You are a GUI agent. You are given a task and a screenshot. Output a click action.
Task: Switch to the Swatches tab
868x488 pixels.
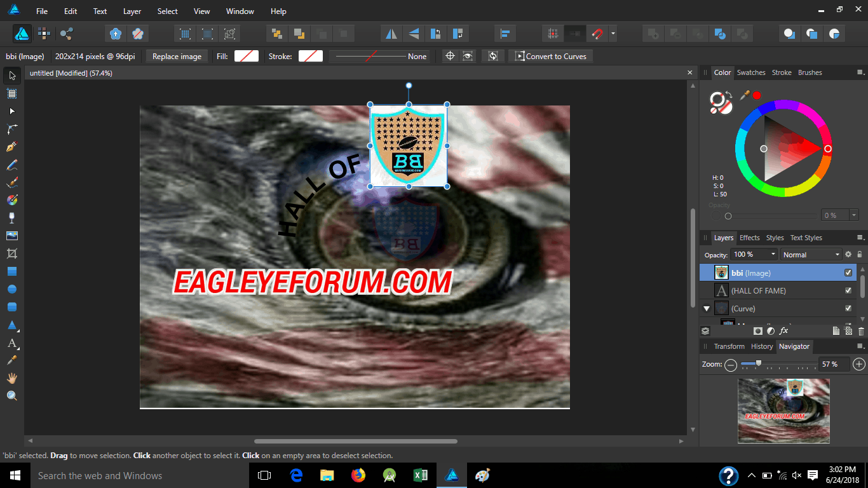[x=750, y=72]
